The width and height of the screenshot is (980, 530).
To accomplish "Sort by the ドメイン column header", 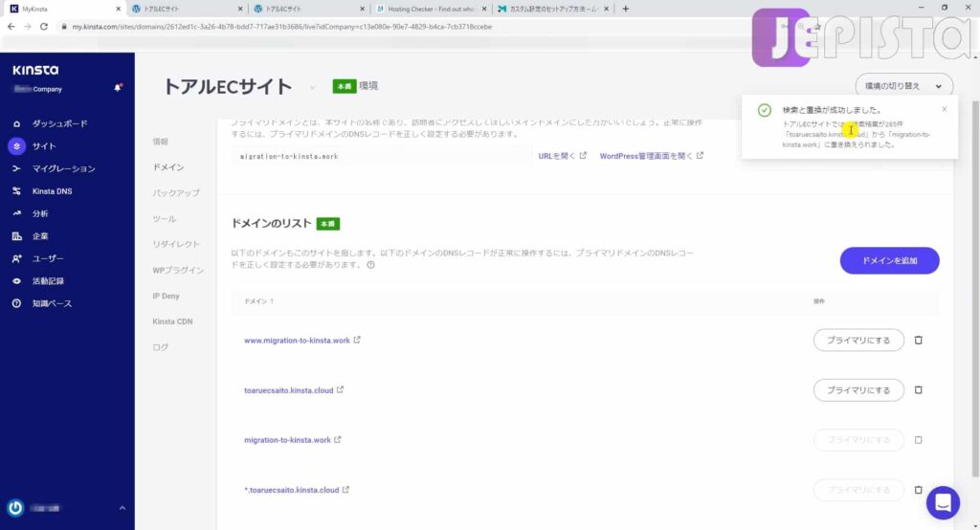I will [258, 301].
